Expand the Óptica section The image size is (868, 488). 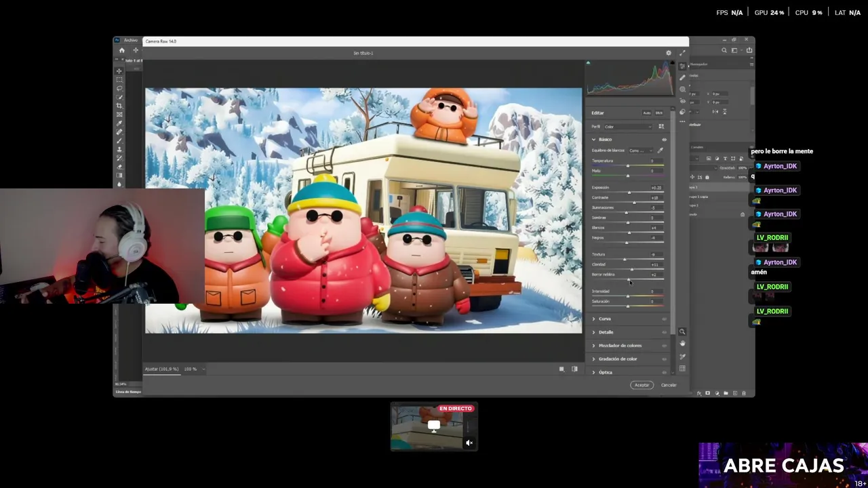coord(593,372)
